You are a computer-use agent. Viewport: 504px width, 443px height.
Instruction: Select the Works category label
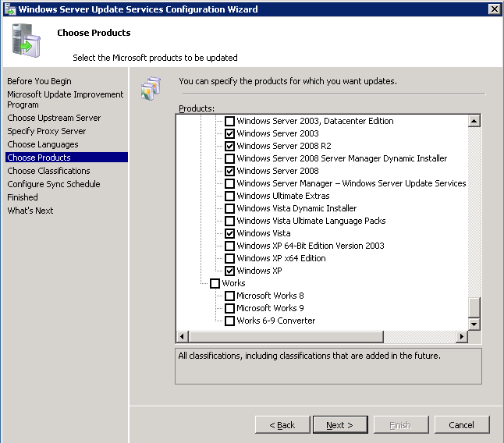[x=234, y=283]
